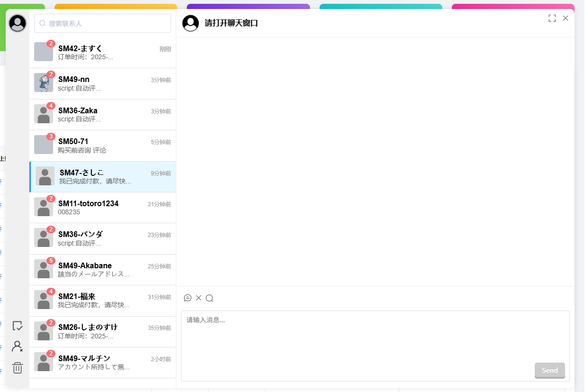Open conversation with SM42-ますく
This screenshot has width=585, height=392.
pyautogui.click(x=102, y=53)
